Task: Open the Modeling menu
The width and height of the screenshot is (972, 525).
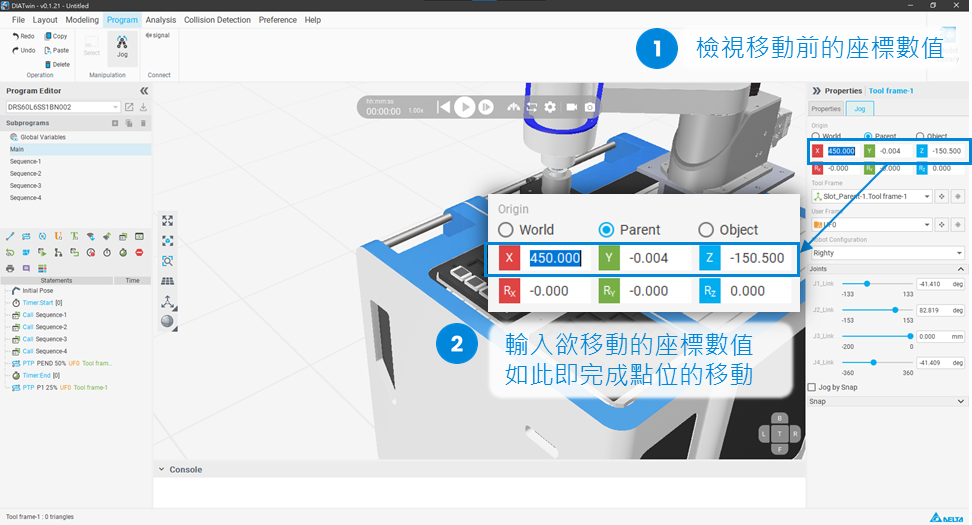Action: pyautogui.click(x=82, y=20)
